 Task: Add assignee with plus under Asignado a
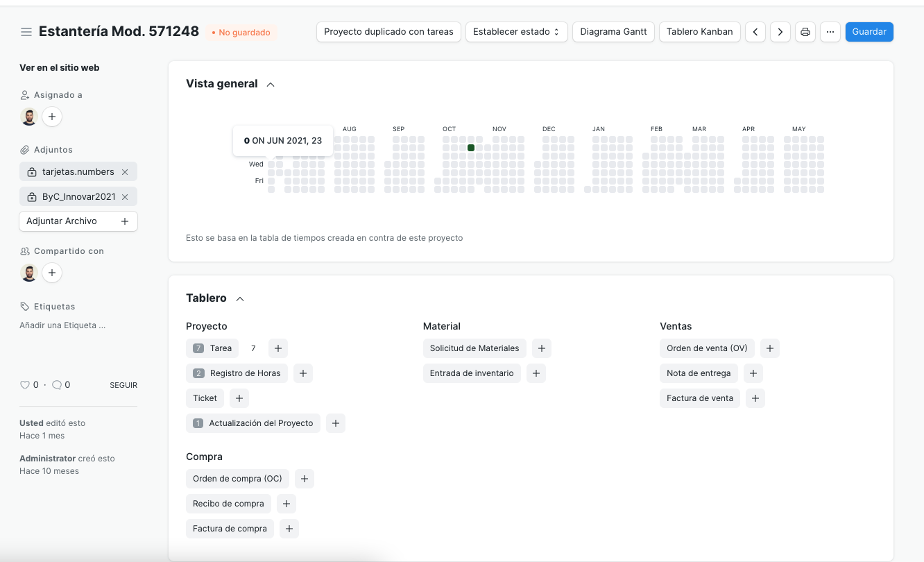52,117
